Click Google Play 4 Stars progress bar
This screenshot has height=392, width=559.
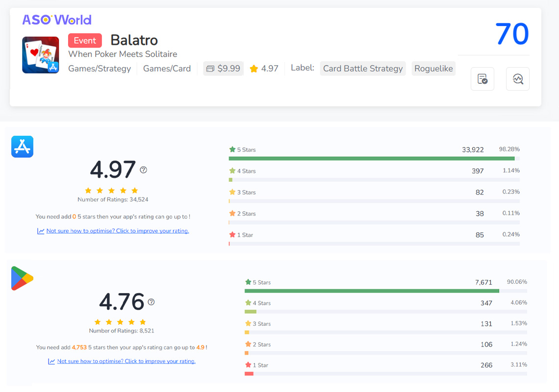coord(386,312)
